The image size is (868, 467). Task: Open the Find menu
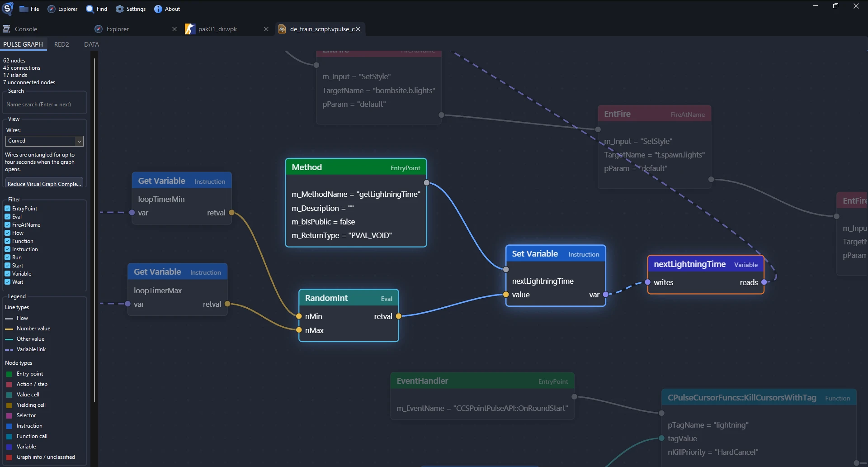point(97,9)
